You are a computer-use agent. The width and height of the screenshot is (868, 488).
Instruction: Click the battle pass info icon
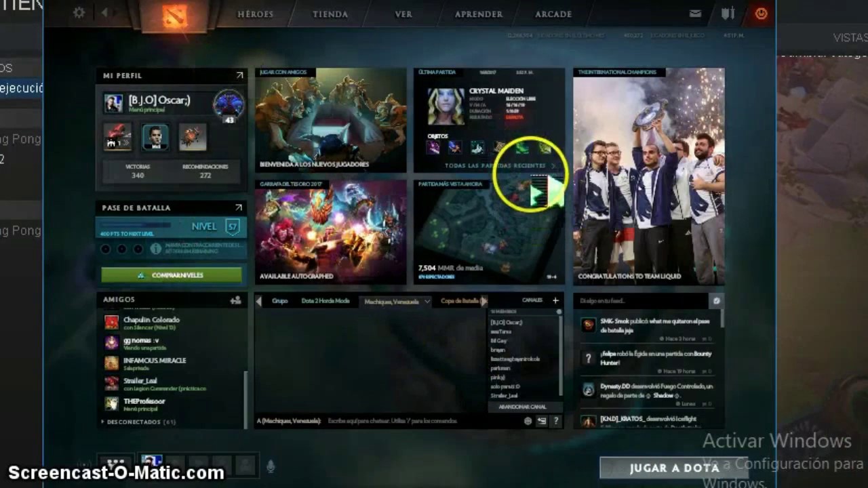click(x=155, y=249)
